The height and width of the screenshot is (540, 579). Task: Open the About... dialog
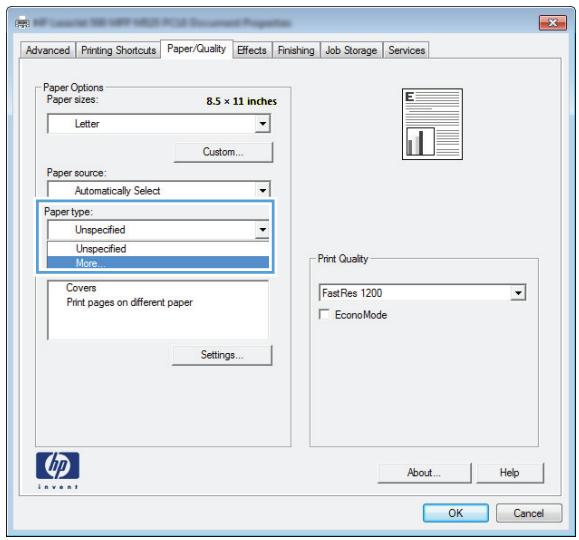(424, 472)
